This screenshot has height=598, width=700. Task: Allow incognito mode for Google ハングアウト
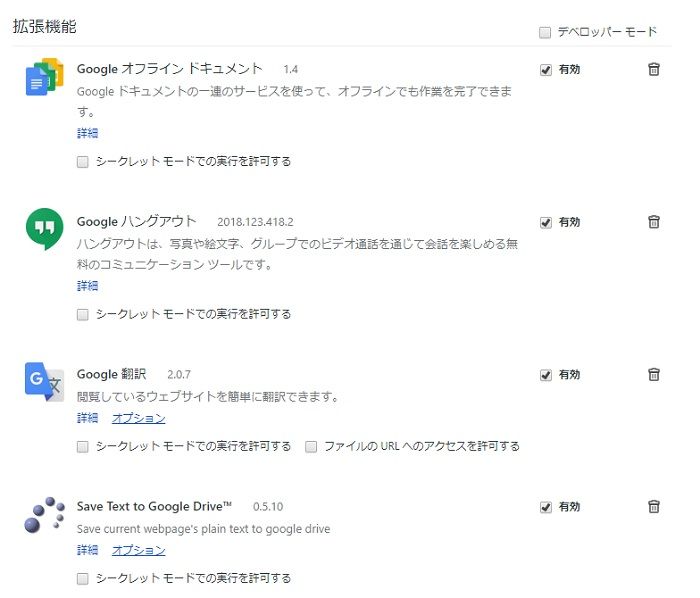[x=83, y=314]
